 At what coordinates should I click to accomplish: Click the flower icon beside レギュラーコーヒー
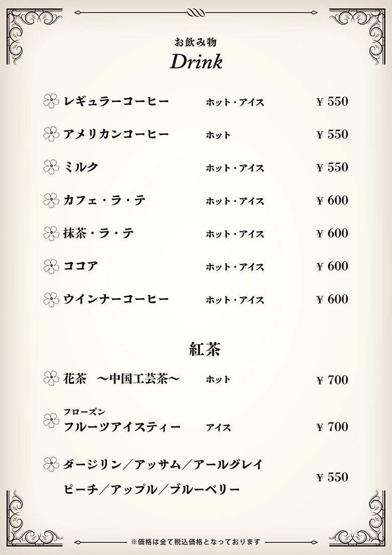point(51,101)
